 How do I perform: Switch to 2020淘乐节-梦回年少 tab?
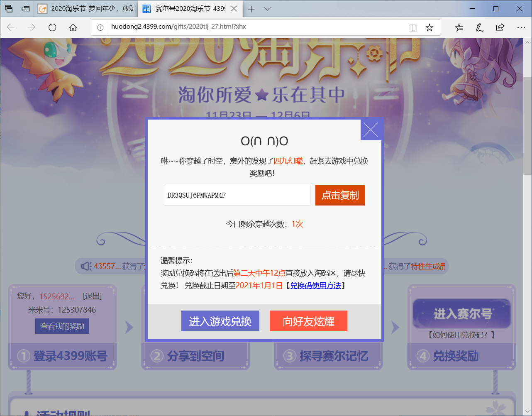click(86, 9)
